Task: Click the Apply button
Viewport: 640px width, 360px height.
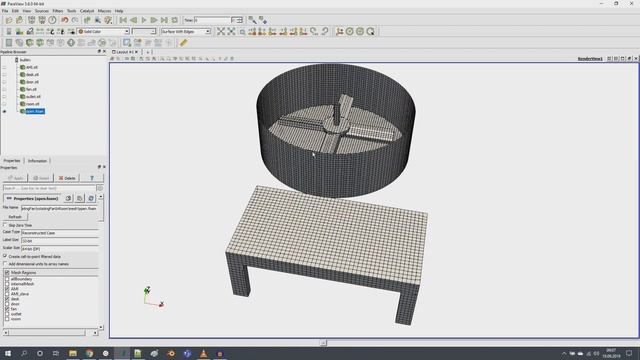Action: click(x=16, y=178)
